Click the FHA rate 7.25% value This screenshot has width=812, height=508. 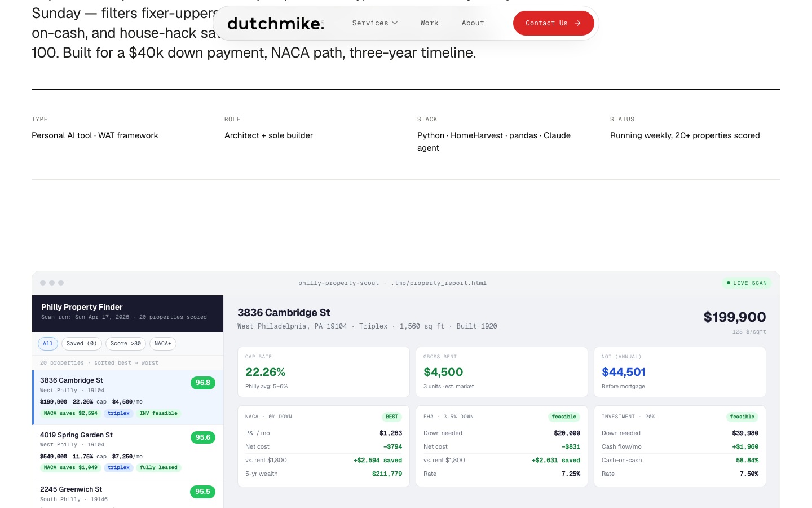pos(571,474)
